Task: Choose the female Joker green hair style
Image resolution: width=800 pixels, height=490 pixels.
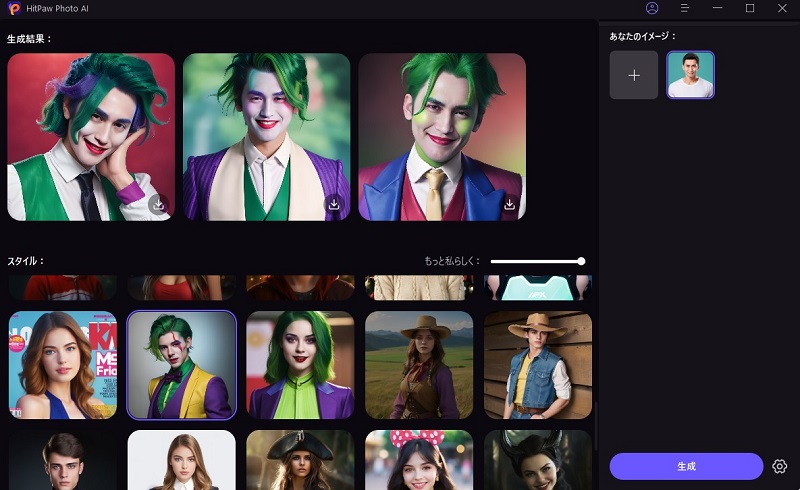Action: 300,365
